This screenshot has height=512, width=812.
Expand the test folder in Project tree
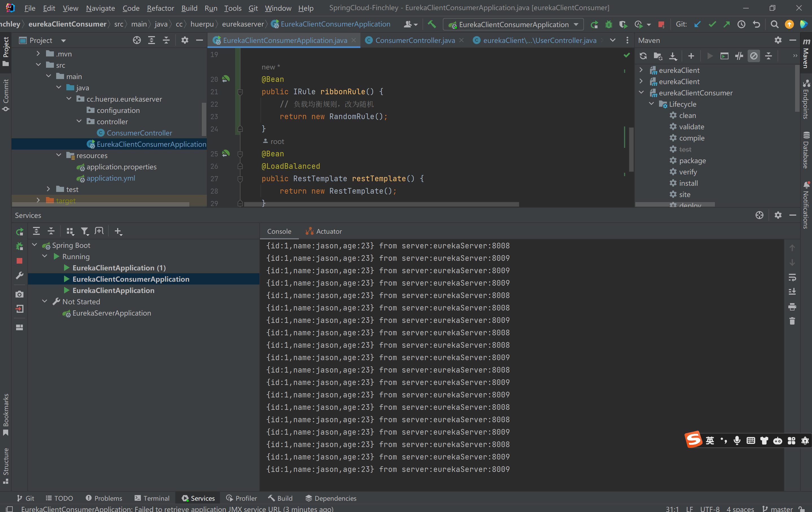click(49, 189)
